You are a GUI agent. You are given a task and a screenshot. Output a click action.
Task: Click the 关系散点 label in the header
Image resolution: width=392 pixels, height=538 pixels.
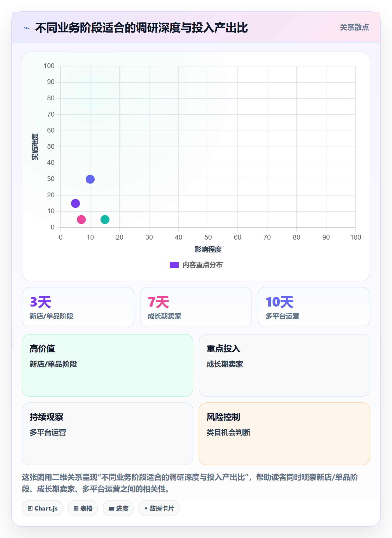point(354,27)
